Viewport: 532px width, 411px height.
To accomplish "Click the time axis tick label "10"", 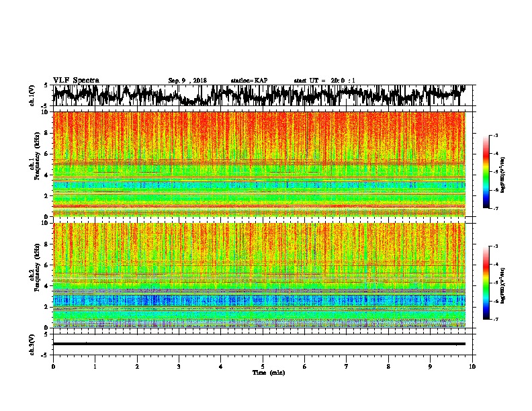I will coord(472,367).
